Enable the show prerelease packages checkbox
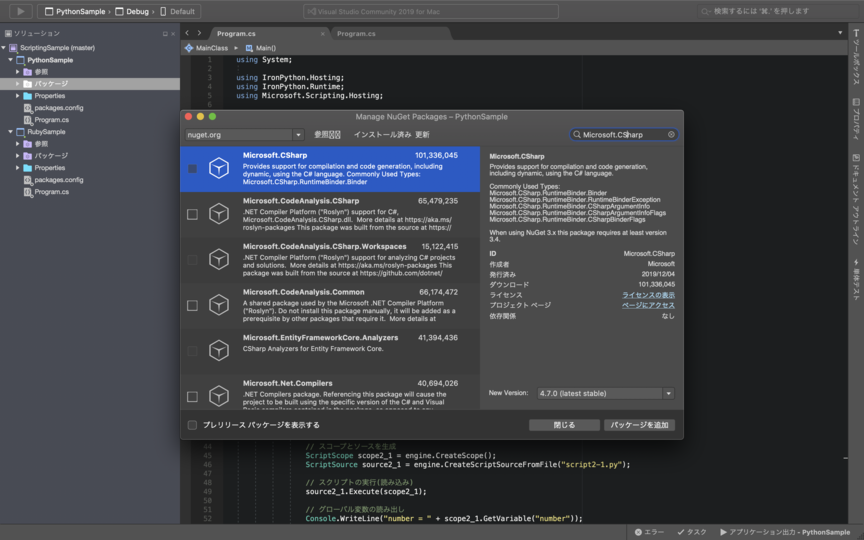Screen dimensions: 864x540 (x=192, y=425)
